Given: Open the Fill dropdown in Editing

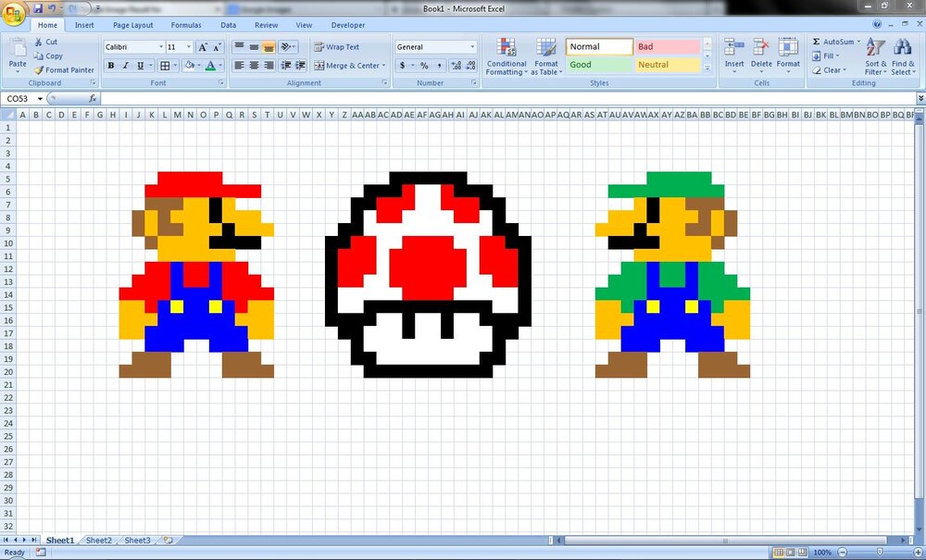Looking at the screenshot, I should pos(826,56).
